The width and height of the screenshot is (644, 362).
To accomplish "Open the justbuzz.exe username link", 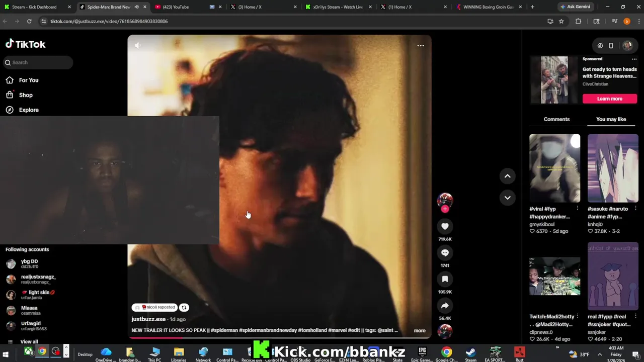I will [x=148, y=319].
